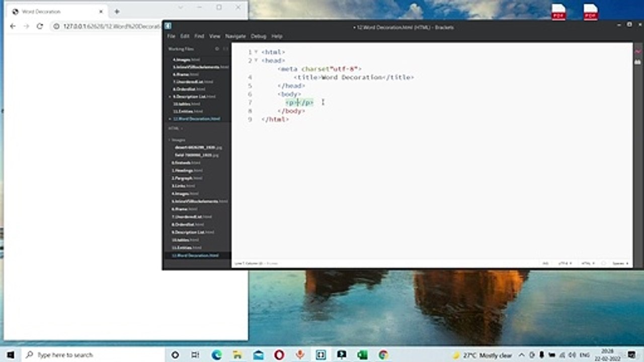The width and height of the screenshot is (644, 362).
Task: Close the Word Decoration browser tab
Action: pos(101,11)
